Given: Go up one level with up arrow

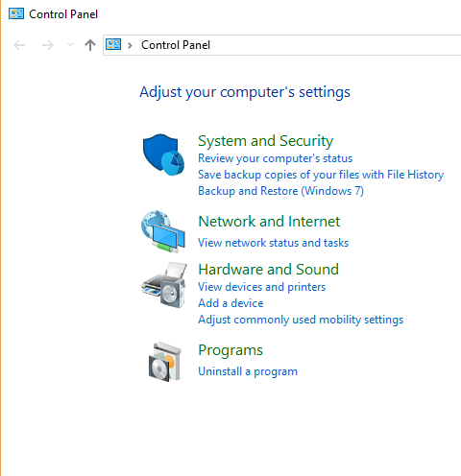Looking at the screenshot, I should point(90,45).
